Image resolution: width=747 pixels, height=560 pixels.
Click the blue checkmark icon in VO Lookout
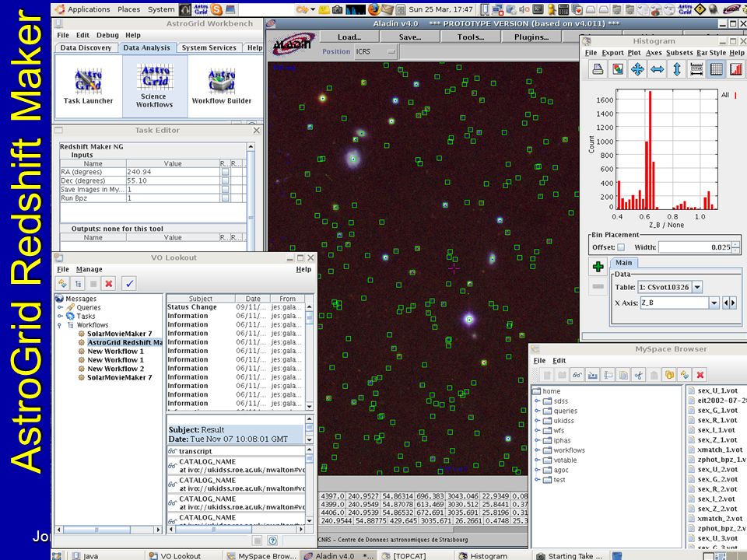pyautogui.click(x=129, y=284)
